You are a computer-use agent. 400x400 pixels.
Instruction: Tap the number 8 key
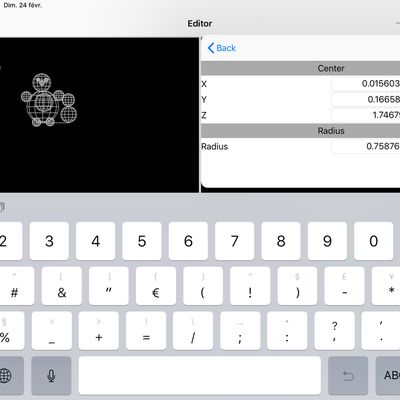(x=281, y=241)
